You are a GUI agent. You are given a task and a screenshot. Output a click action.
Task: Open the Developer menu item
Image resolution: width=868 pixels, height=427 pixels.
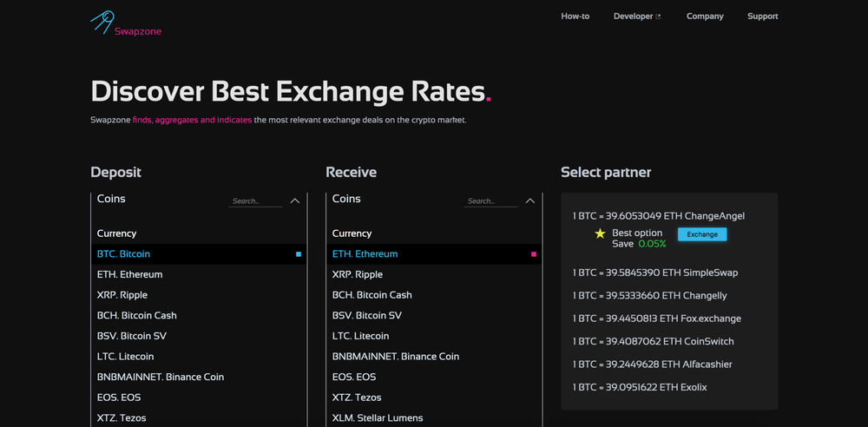point(634,16)
